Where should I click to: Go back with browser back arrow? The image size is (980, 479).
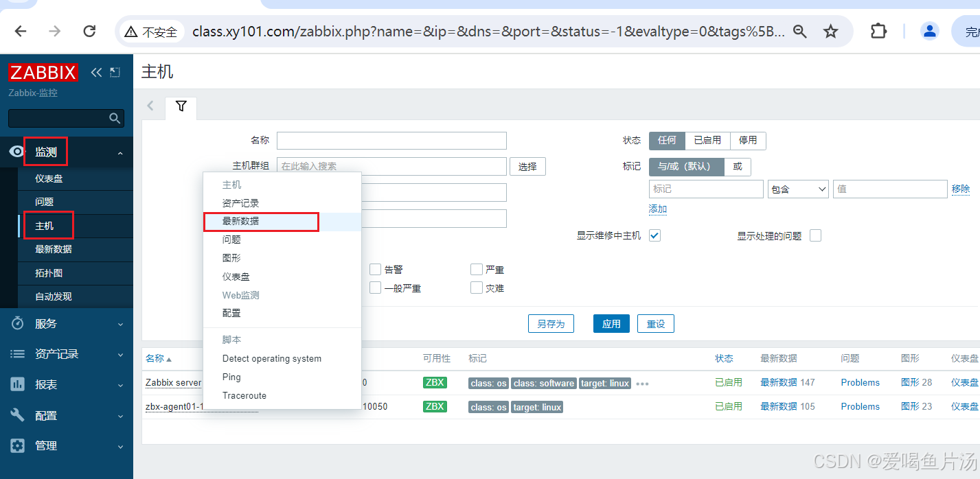pos(21,31)
